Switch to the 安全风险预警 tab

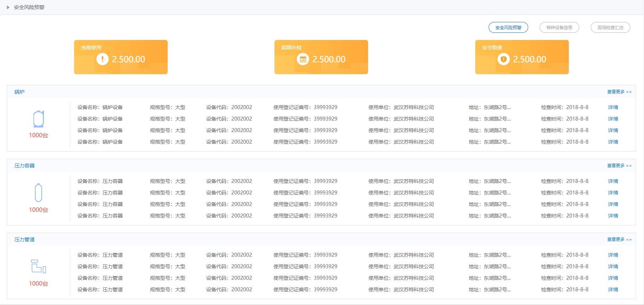508,27
